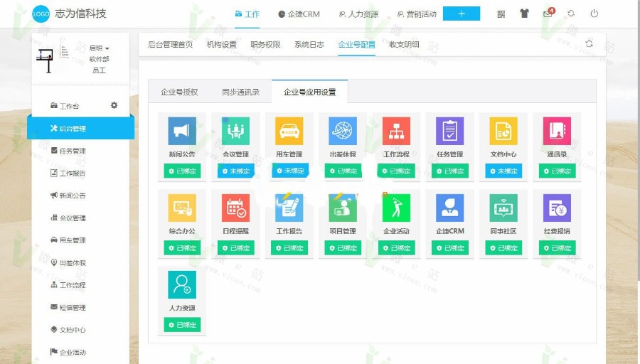640x364 pixels.
Task: Click 未绑定 button under 文档中心
Action: click(x=503, y=171)
